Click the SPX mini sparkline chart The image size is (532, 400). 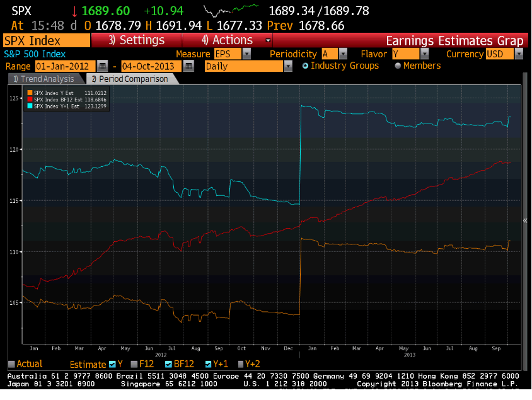pos(231,11)
